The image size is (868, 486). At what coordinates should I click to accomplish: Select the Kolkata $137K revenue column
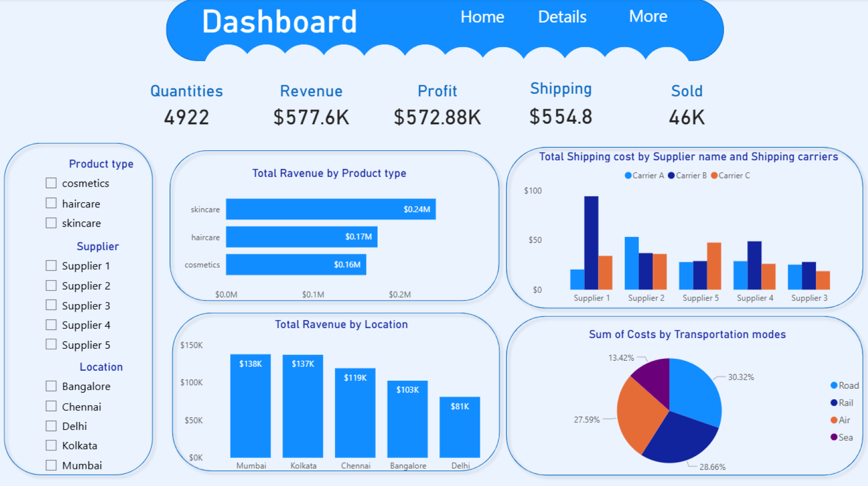click(303, 406)
